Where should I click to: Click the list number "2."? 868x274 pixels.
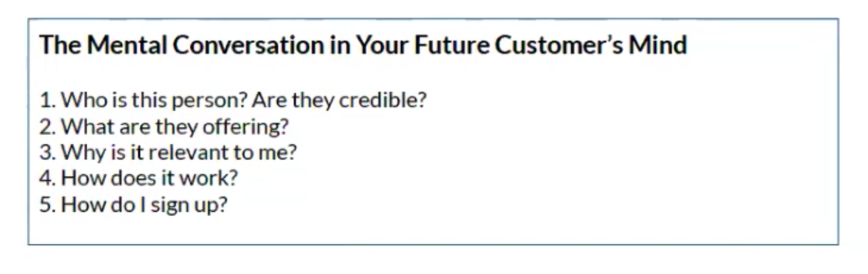click(x=47, y=127)
